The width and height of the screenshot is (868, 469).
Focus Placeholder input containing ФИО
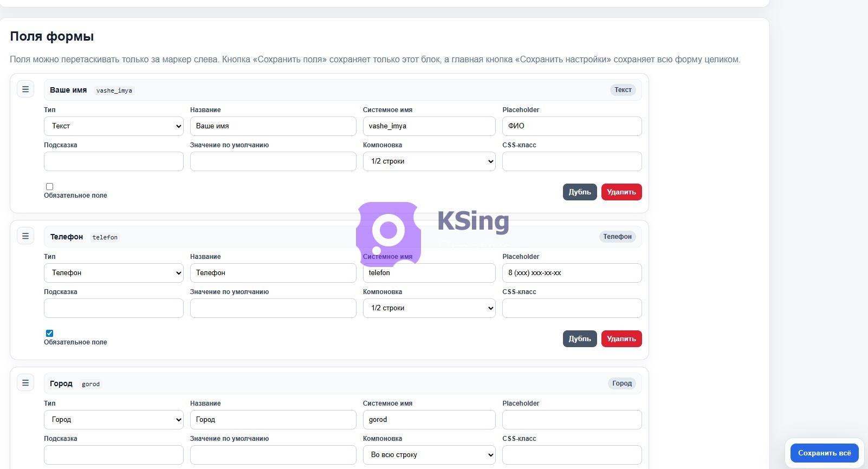point(572,126)
